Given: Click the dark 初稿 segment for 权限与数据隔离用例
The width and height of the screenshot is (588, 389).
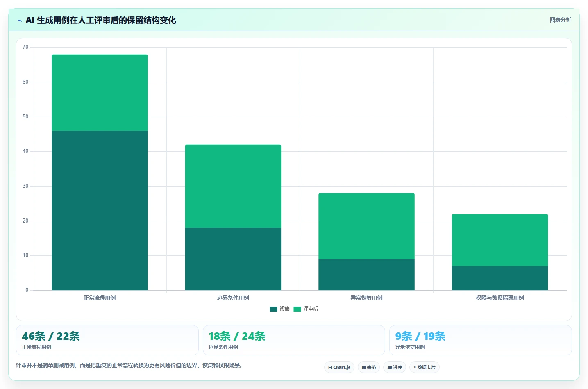Looking at the screenshot, I should 500,278.
